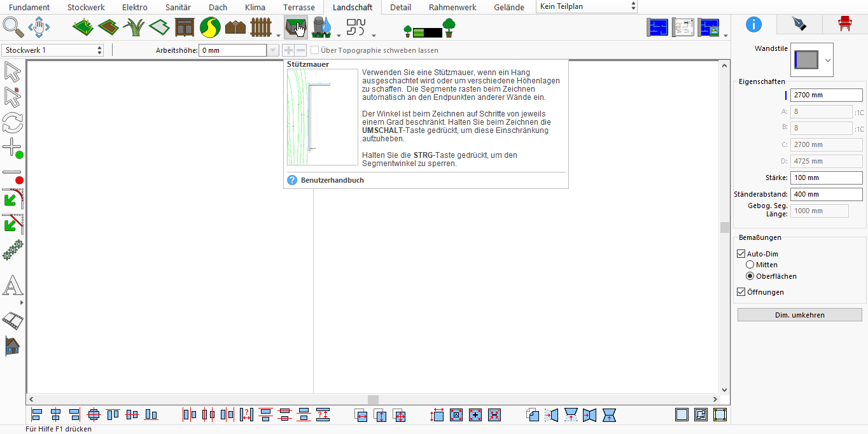This screenshot has height=434, width=868.
Task: Open the Benutzerhandbuch link in tooltip
Action: point(332,180)
